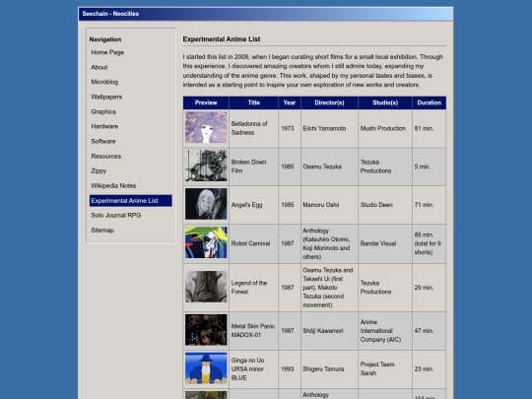Open the Legend of the Forest thumbnail
The height and width of the screenshot is (399, 532).
(206, 287)
